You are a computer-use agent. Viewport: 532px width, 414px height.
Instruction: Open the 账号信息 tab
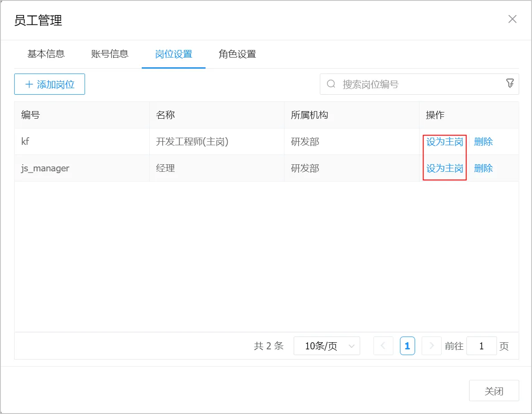click(x=110, y=54)
